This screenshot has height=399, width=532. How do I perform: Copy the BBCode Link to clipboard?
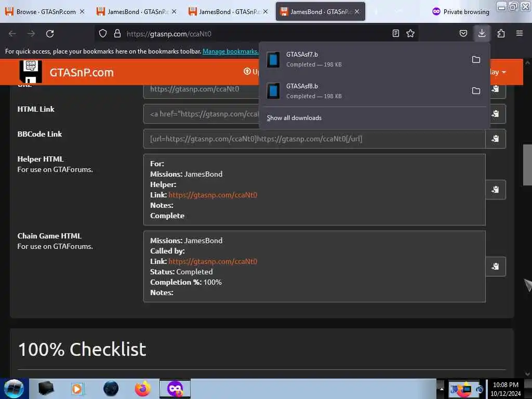pyautogui.click(x=496, y=139)
